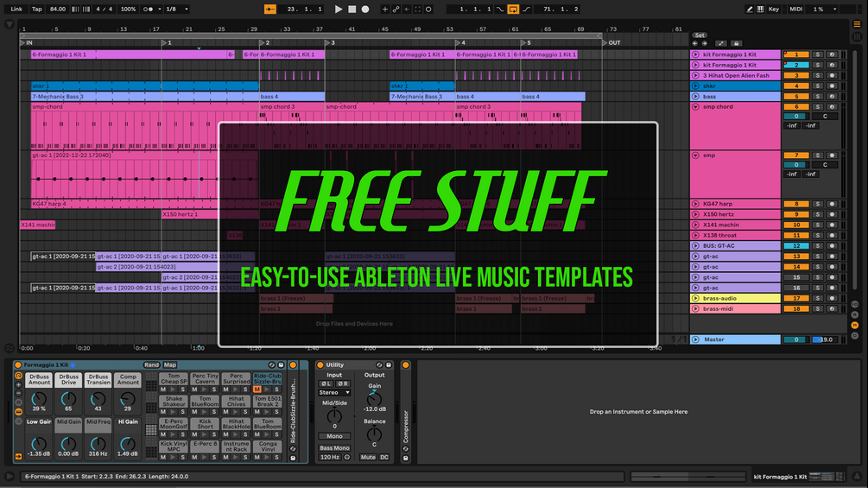868x488 pixels.
Task: Toggle the punch-in switch
Action: 500,9
